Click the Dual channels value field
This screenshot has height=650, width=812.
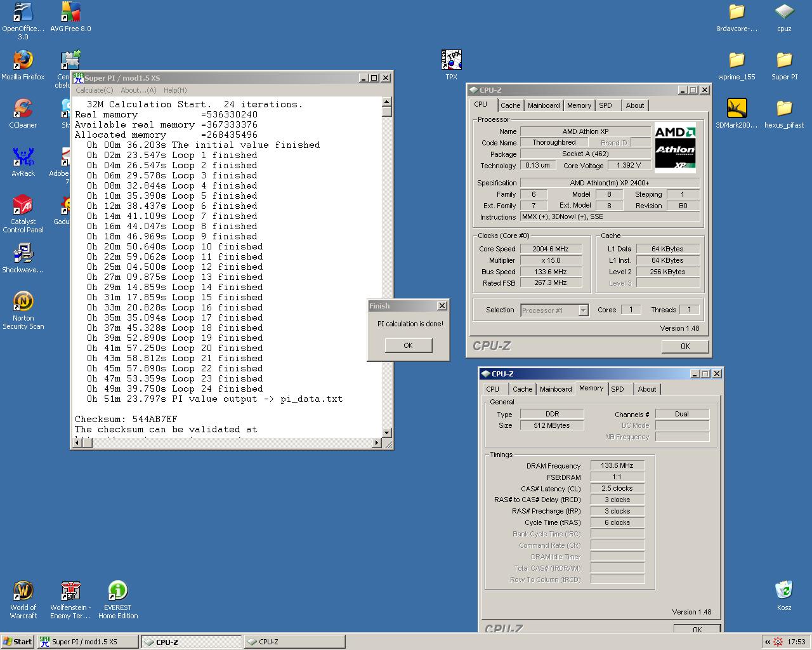click(682, 414)
